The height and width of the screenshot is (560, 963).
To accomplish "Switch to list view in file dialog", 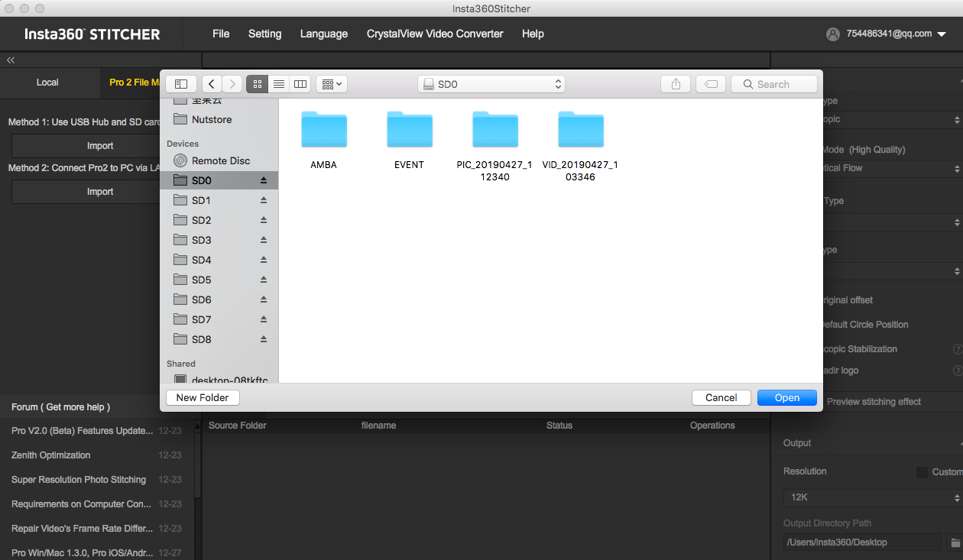I will pyautogui.click(x=279, y=84).
